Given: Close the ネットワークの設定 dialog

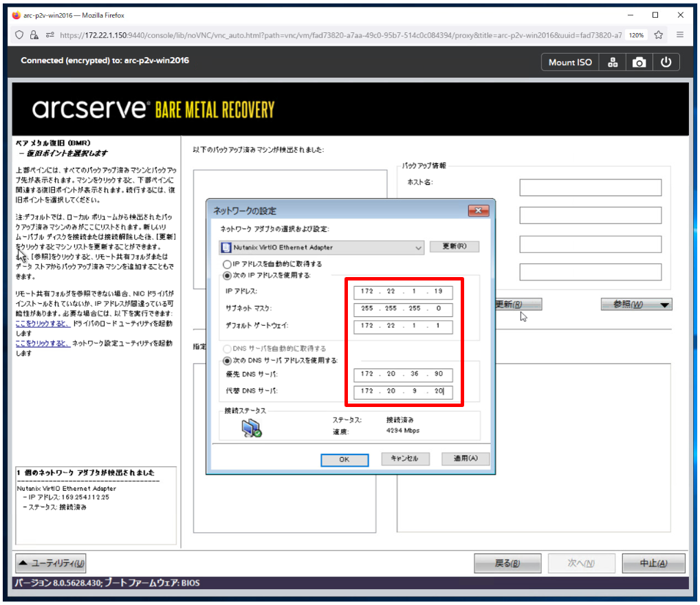Looking at the screenshot, I should 478,210.
